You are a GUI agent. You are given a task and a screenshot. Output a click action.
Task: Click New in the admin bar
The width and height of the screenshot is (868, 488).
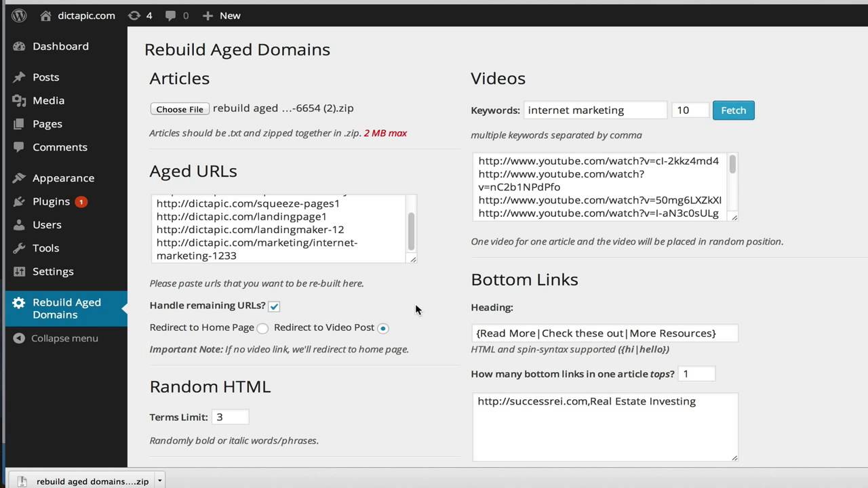click(x=230, y=15)
